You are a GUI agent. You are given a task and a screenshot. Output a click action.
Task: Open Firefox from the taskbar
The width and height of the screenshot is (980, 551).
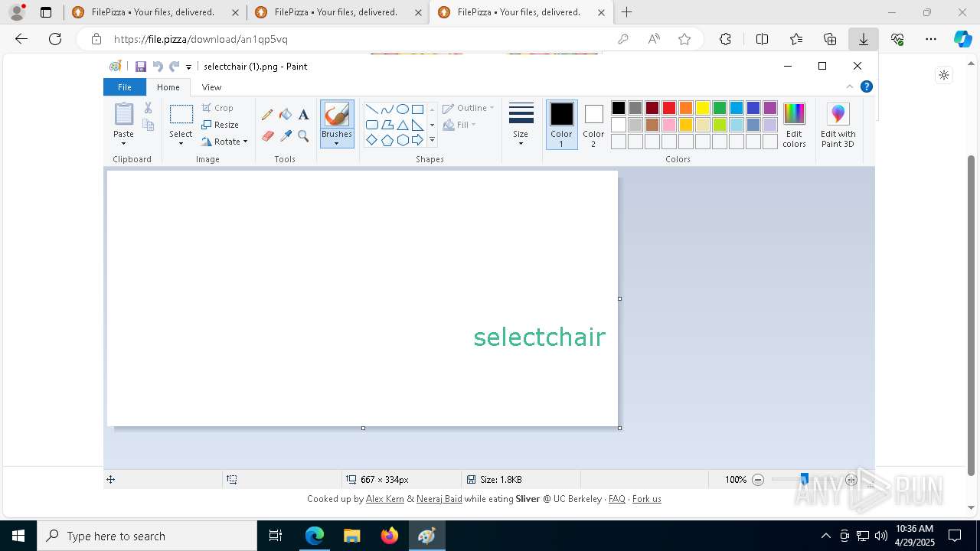click(x=390, y=536)
